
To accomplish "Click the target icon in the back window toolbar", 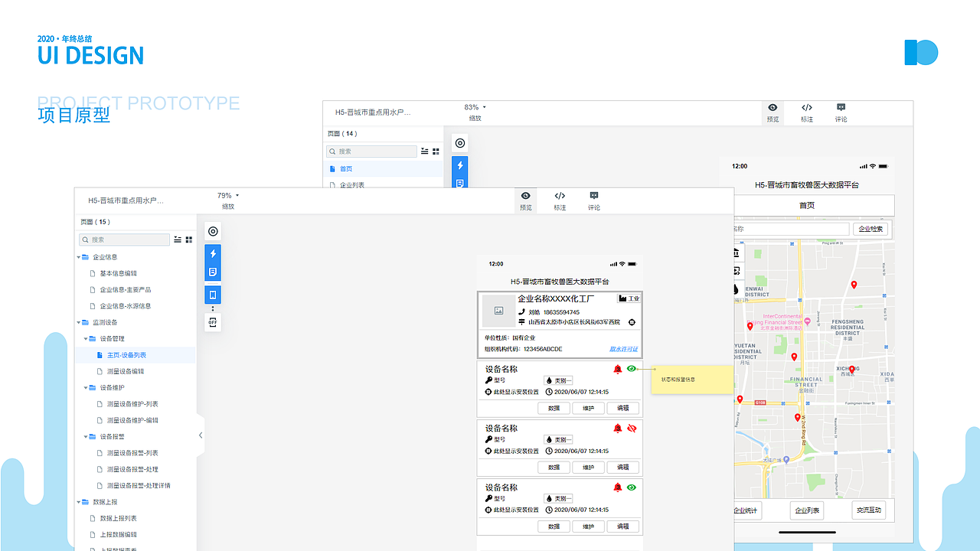I will coord(460,143).
